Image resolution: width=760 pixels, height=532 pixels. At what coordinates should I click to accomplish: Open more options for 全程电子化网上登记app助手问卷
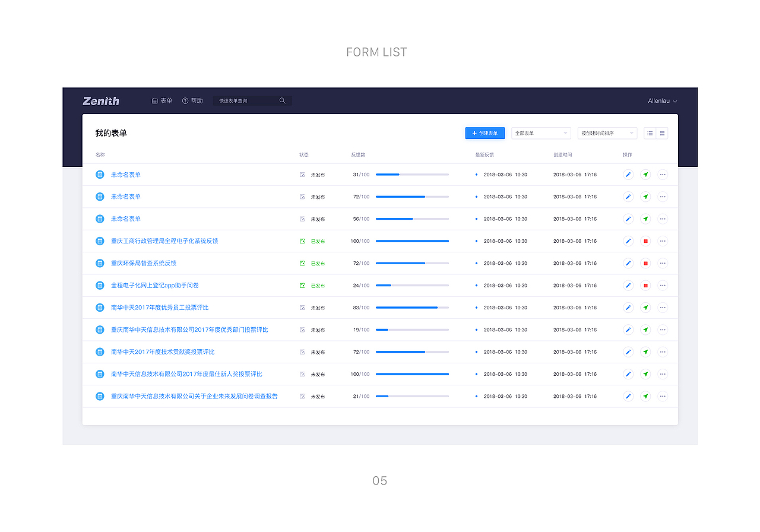click(663, 286)
